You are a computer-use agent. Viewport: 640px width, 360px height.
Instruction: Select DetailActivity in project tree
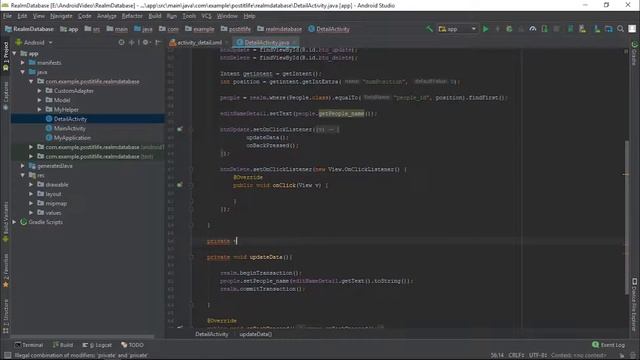coord(70,119)
